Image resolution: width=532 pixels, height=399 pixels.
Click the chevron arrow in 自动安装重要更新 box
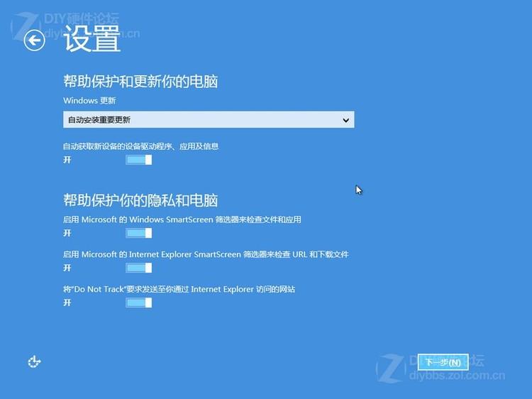[345, 120]
